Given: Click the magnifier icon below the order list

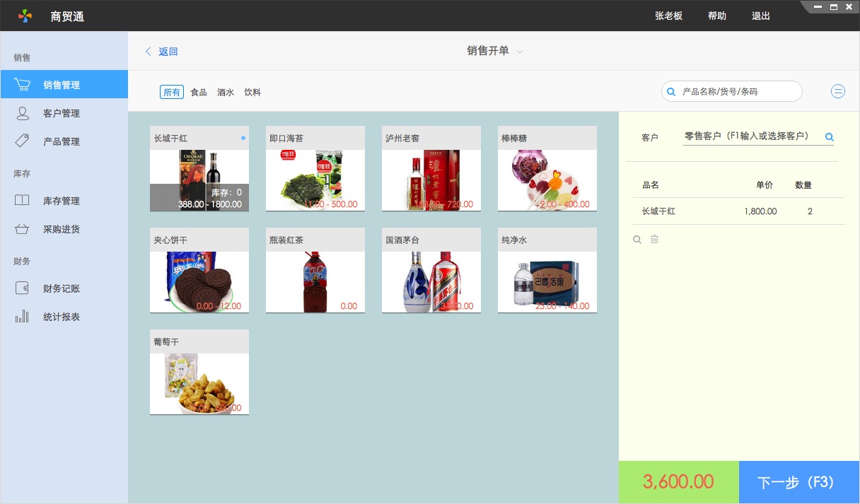Looking at the screenshot, I should coord(637,239).
